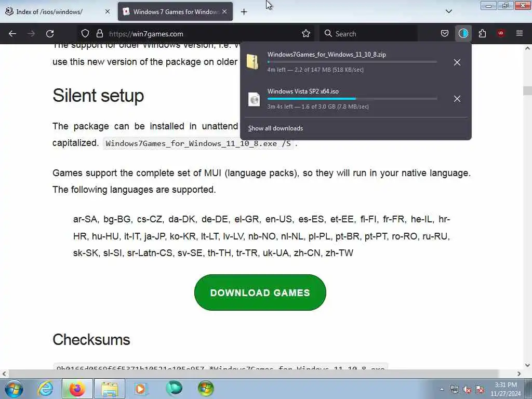Expand the list all tabs chevron
This screenshot has height=399, width=532.
coord(448,11)
